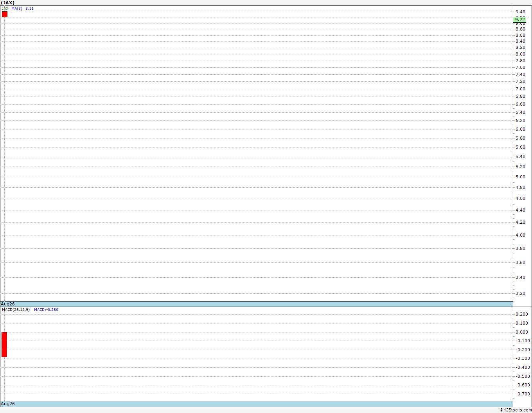Click the 12Stocks.com copyright link
Image resolution: width=532 pixels, height=413 pixels.
coord(516,410)
